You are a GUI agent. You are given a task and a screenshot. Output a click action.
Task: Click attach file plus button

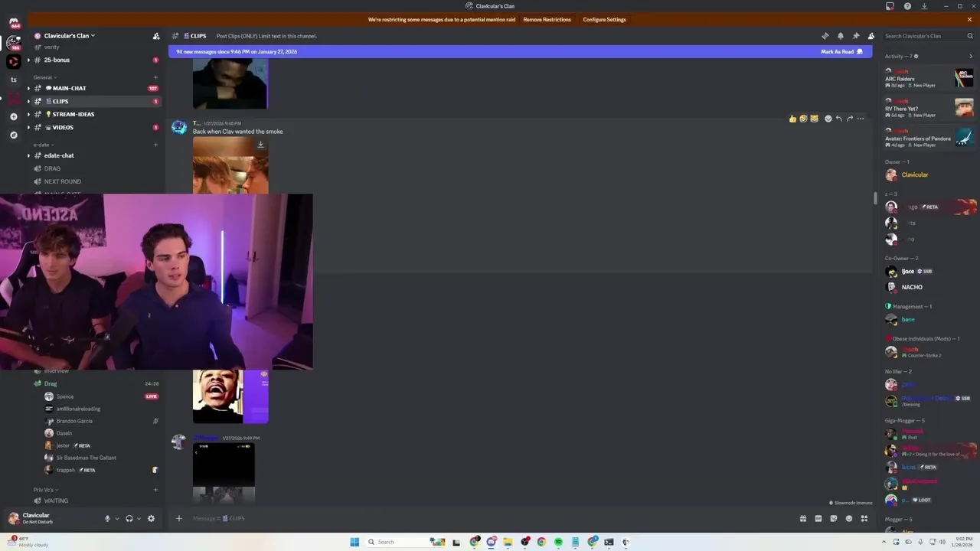[x=178, y=518]
